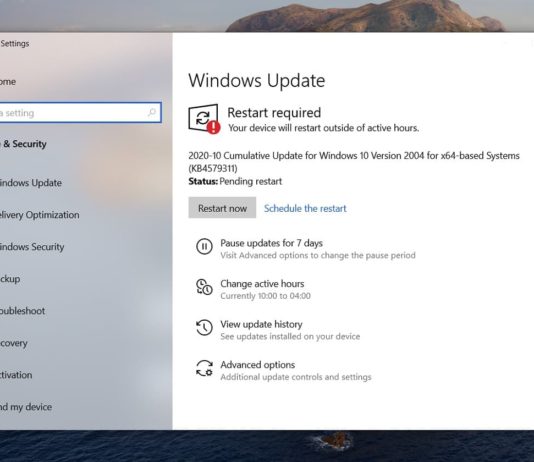The image size is (534, 462).
Task: Focus the Find a setting search box
Action: 80,112
